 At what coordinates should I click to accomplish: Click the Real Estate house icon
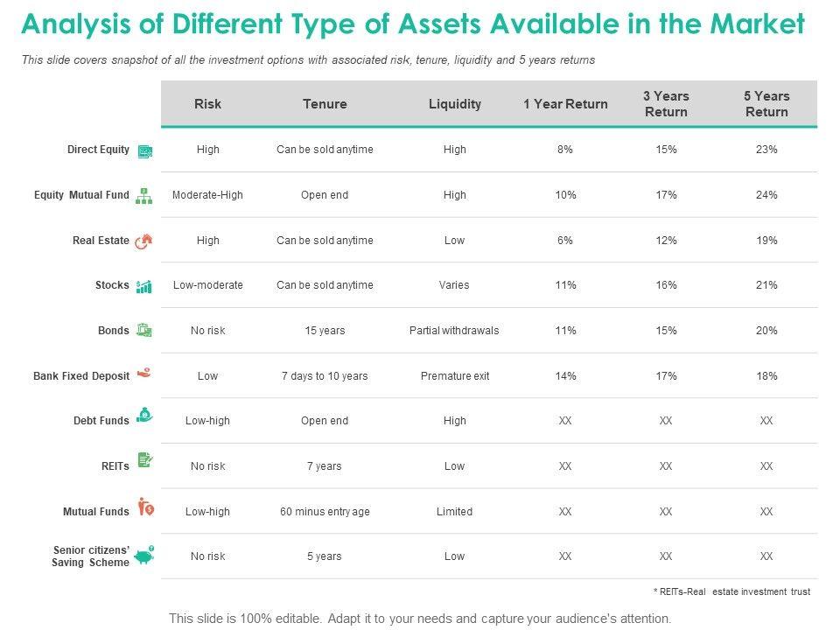(145, 241)
